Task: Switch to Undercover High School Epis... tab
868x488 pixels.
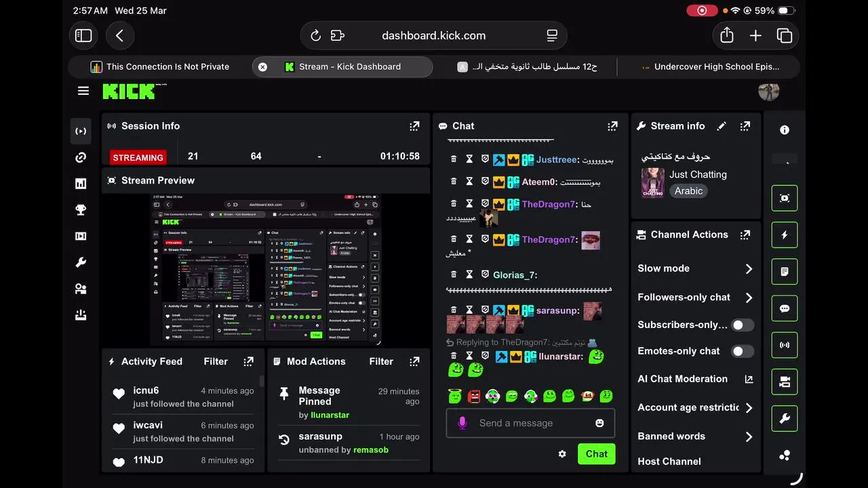Action: 709,66
